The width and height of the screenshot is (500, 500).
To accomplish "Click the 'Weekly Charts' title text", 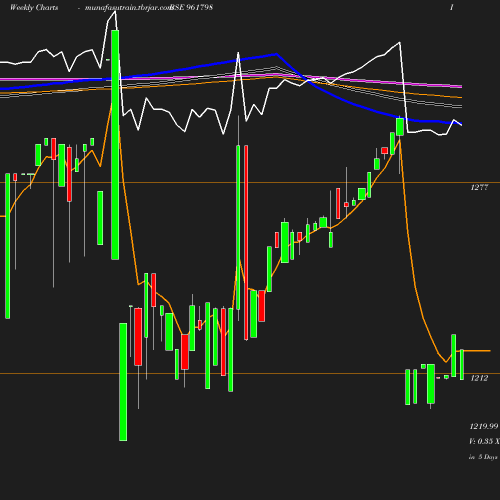I will 34,7.
